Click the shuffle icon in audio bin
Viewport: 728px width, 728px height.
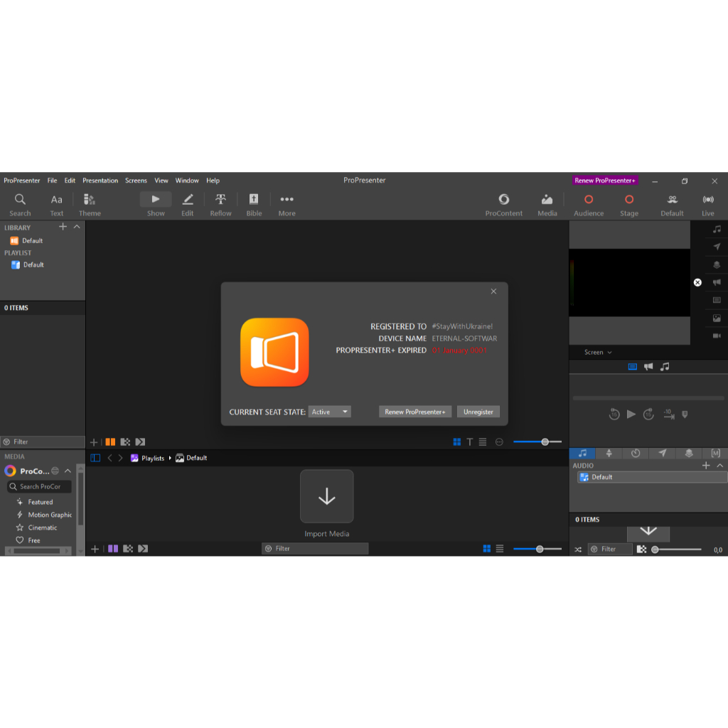click(x=578, y=550)
